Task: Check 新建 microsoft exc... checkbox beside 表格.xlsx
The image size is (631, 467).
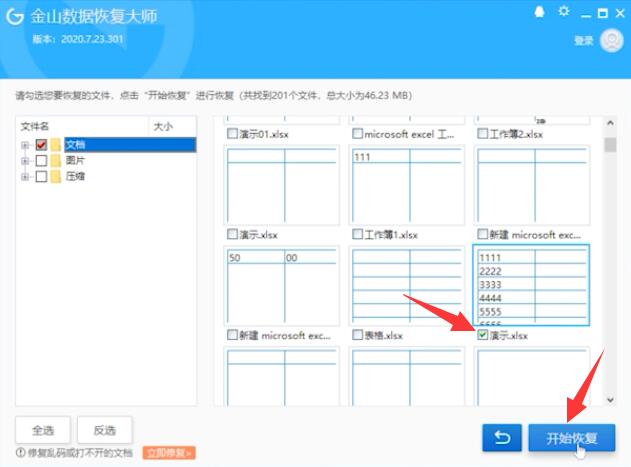Action: tap(232, 335)
